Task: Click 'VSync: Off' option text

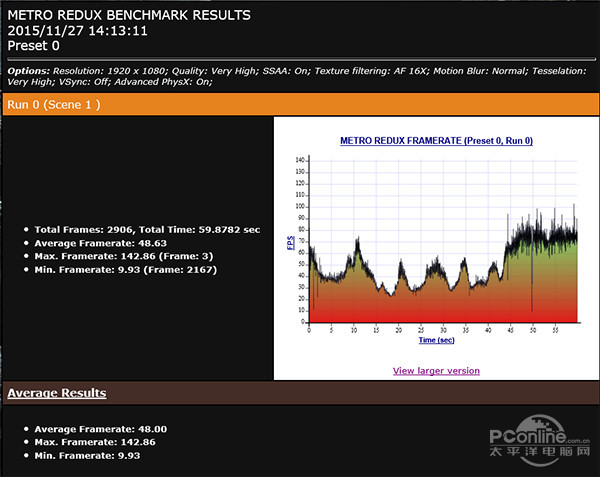Action: [x=84, y=82]
